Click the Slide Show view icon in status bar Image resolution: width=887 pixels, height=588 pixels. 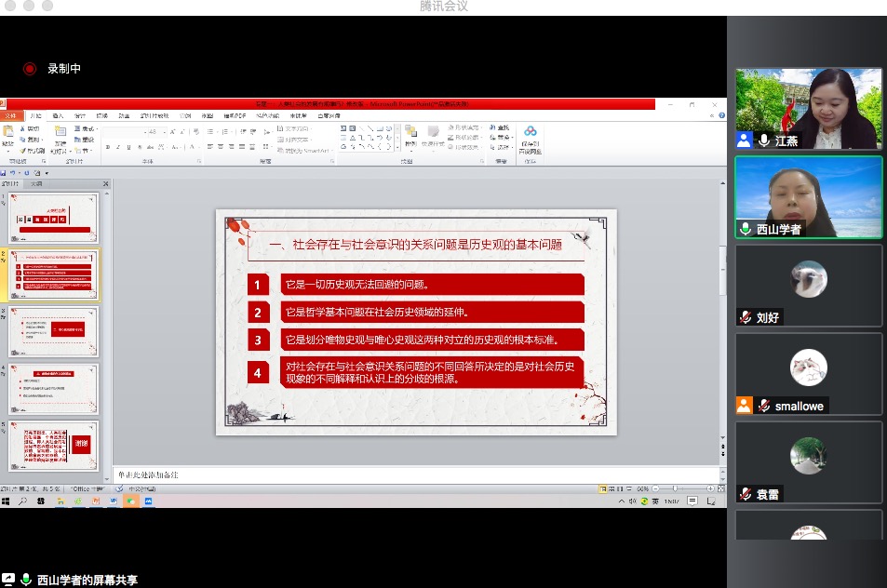pyautogui.click(x=628, y=488)
